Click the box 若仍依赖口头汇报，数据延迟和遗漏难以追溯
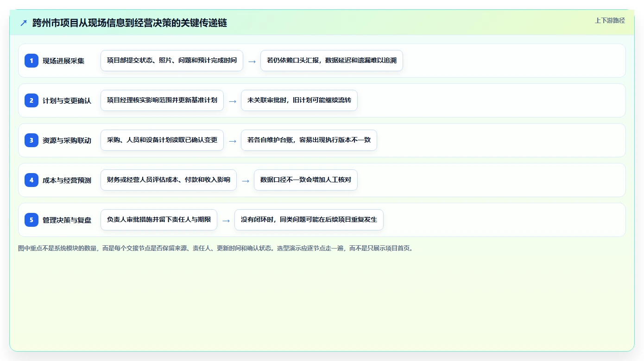 tap(332, 61)
